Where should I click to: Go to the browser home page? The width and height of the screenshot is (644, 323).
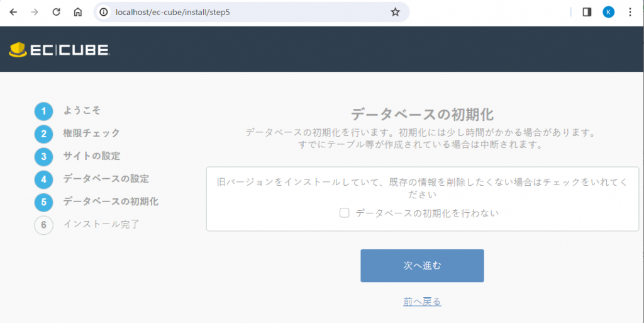77,12
